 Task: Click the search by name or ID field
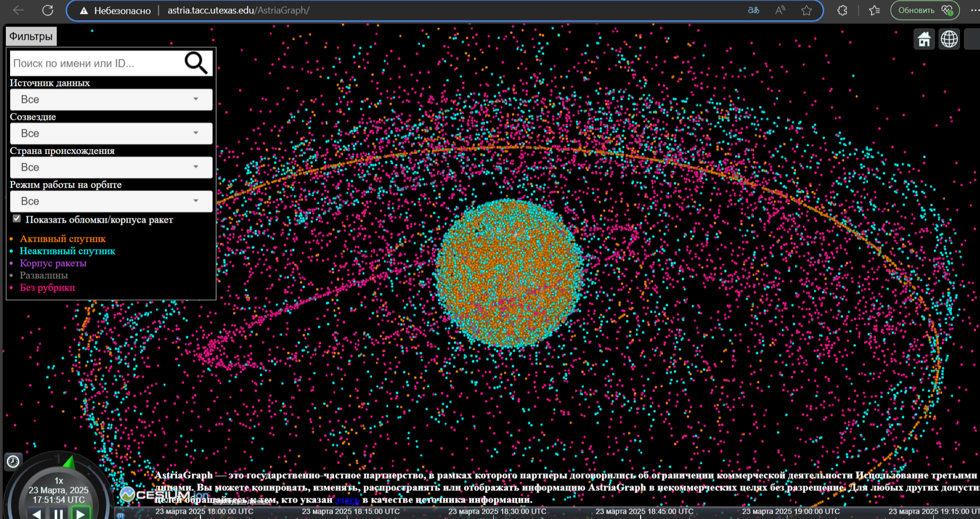click(96, 63)
